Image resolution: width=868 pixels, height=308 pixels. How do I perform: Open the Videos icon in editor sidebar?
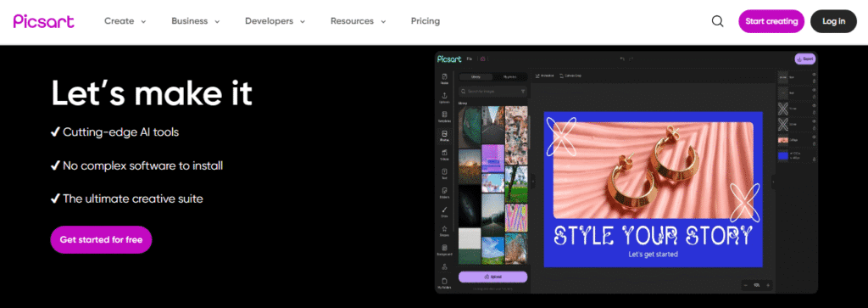coord(444,155)
